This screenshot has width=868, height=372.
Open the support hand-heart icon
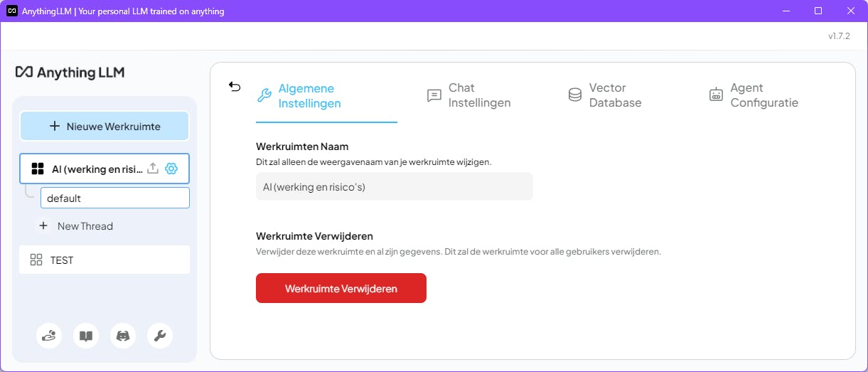click(x=49, y=336)
